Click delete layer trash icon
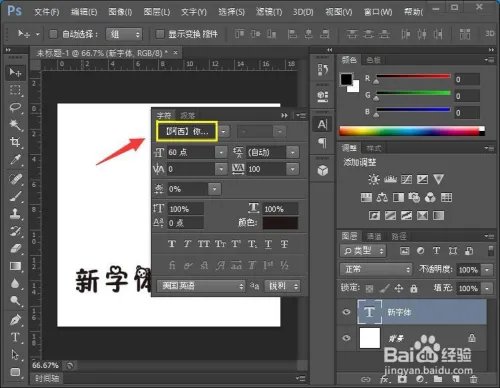Image resolution: width=500 pixels, height=388 pixels. pos(473,379)
